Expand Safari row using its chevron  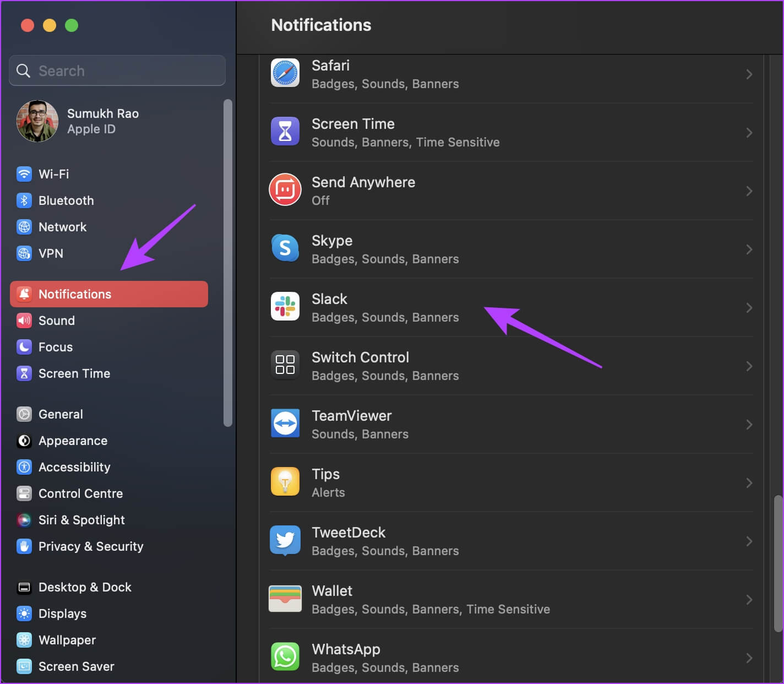point(749,74)
